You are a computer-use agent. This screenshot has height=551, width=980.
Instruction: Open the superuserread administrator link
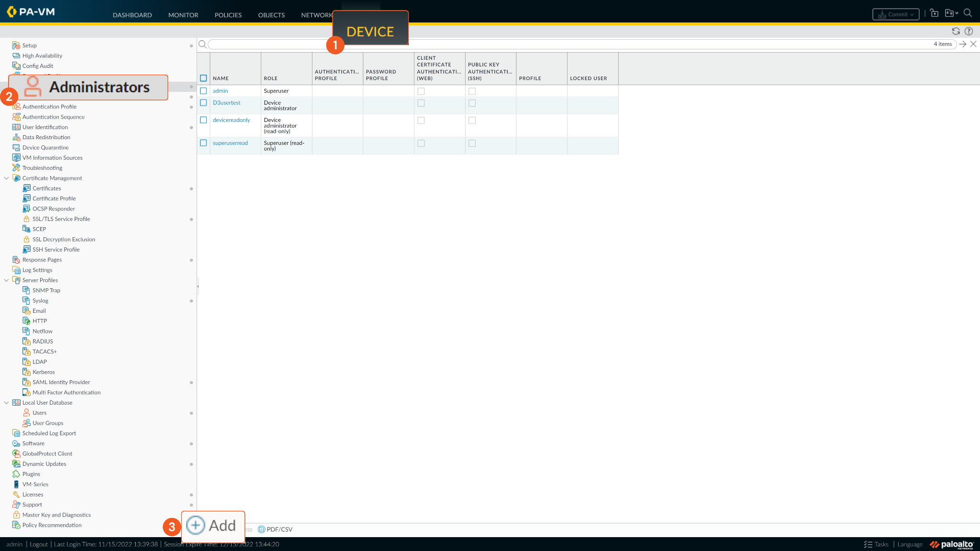tap(230, 143)
